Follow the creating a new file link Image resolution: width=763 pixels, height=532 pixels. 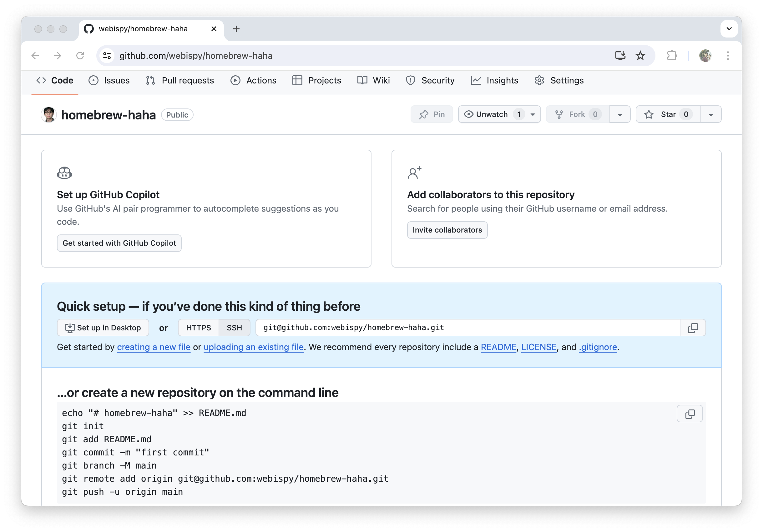click(154, 347)
